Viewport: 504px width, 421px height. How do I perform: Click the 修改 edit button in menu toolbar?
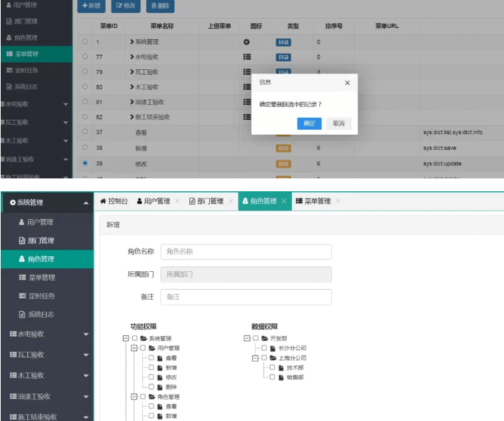click(x=126, y=6)
